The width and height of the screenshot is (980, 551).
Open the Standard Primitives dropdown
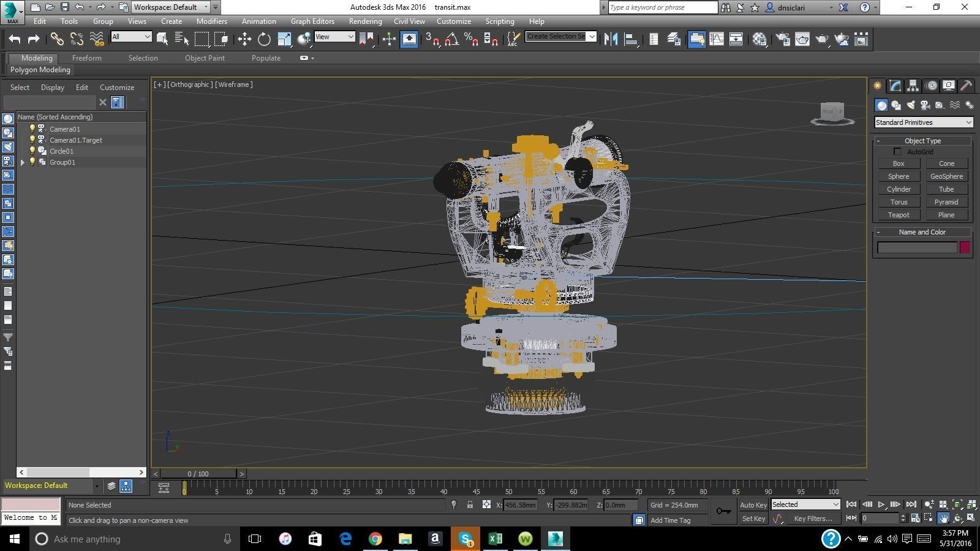[923, 122]
